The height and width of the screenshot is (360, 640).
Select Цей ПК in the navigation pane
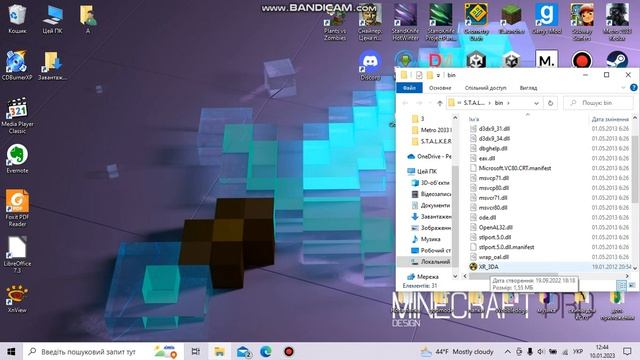[x=422, y=171]
